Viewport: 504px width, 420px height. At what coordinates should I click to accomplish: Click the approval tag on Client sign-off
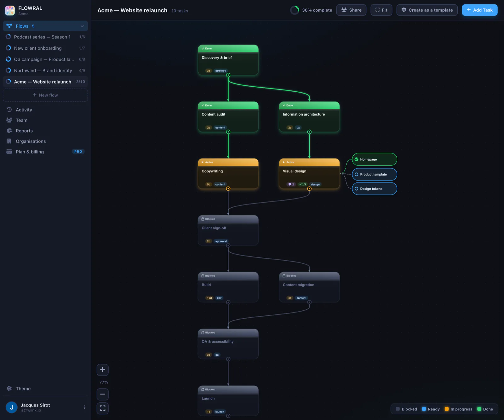coord(221,241)
